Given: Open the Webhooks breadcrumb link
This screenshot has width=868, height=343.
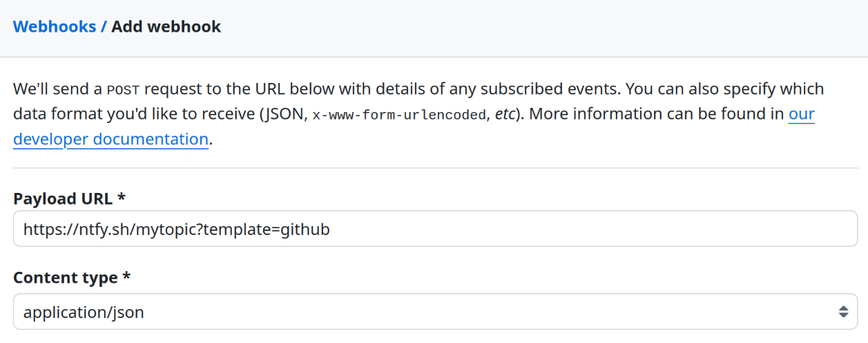Looking at the screenshot, I should 55,27.
